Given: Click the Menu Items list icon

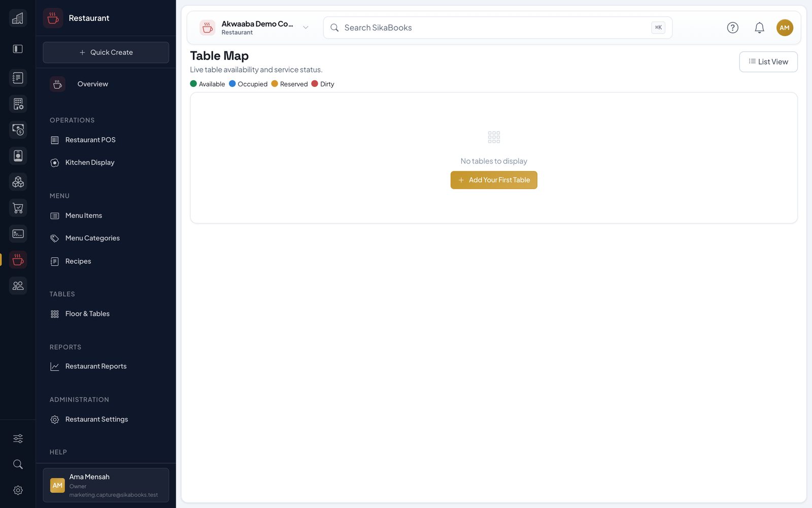Looking at the screenshot, I should click(x=55, y=216).
